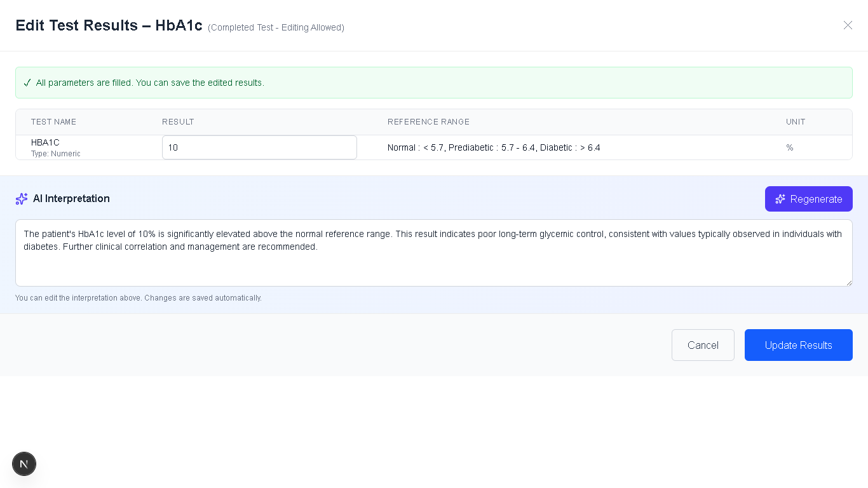Click the Regenerate button
Viewport: 868px width, 488px height.
pos(808,199)
